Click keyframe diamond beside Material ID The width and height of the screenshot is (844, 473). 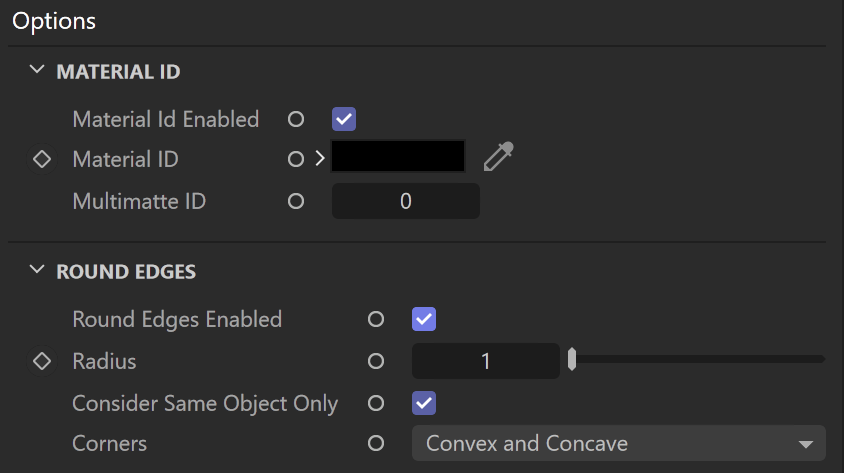[42, 159]
